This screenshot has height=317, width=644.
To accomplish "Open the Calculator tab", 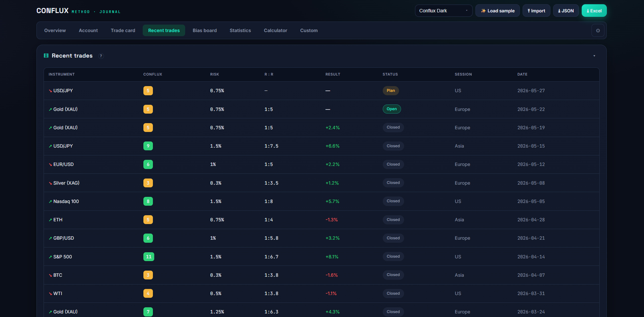I will pyautogui.click(x=275, y=30).
